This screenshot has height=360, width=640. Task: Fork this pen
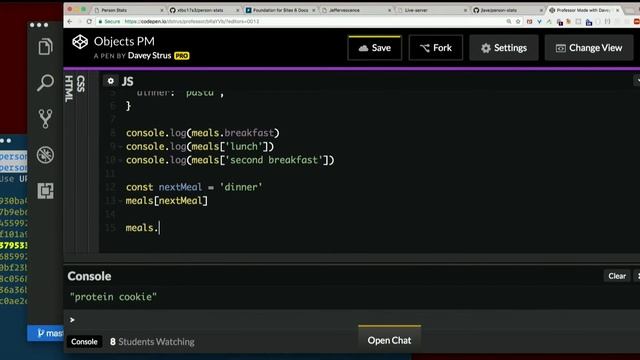pyautogui.click(x=436, y=48)
